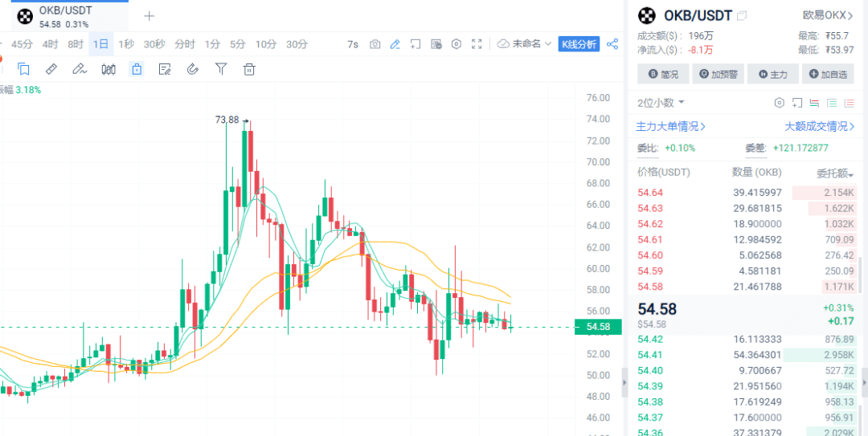Switch to the 4时 timeframe
The width and height of the screenshot is (868, 436).
(x=50, y=44)
